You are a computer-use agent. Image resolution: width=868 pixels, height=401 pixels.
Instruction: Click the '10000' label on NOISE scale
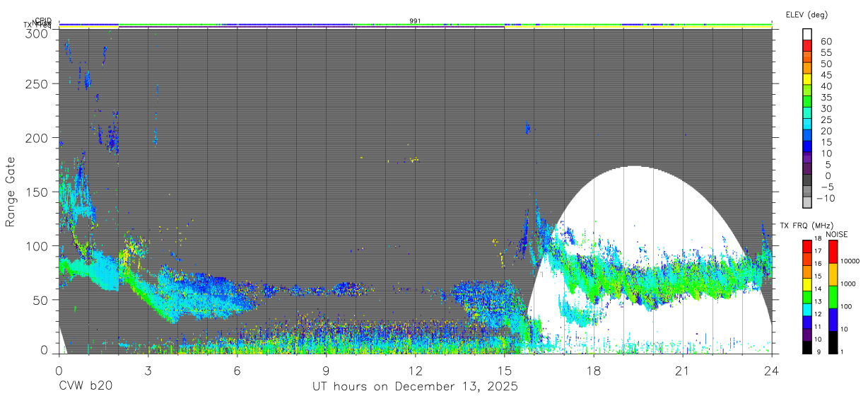pos(850,261)
